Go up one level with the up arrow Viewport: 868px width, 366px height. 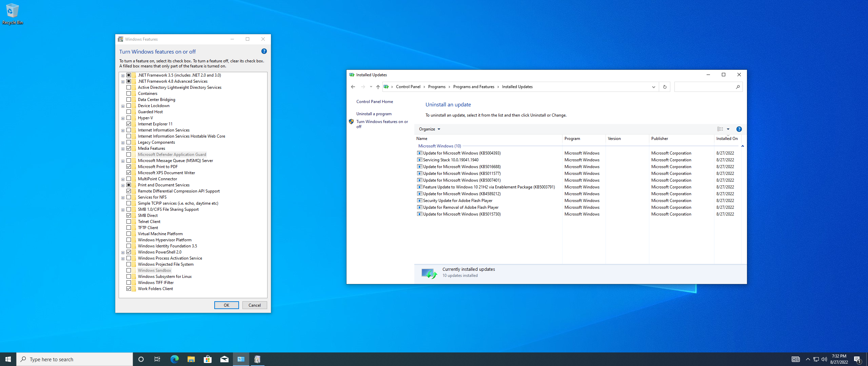point(378,87)
